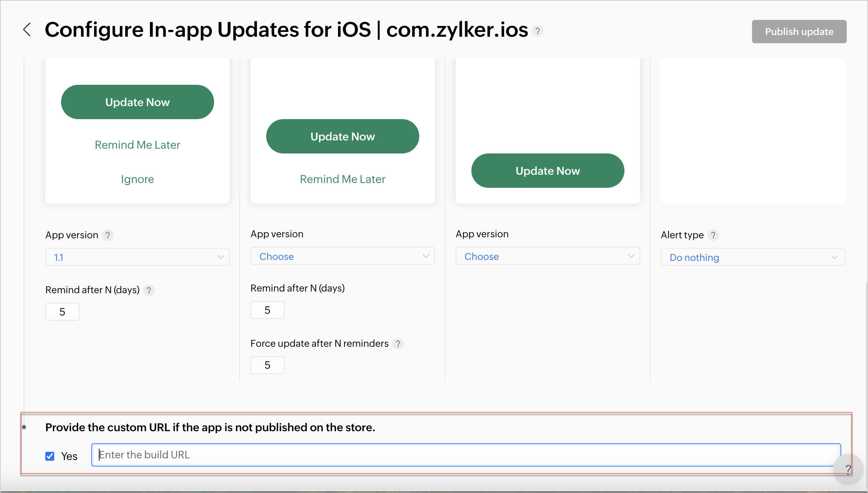Click help icon next to page title
868x493 pixels.
[x=538, y=31]
